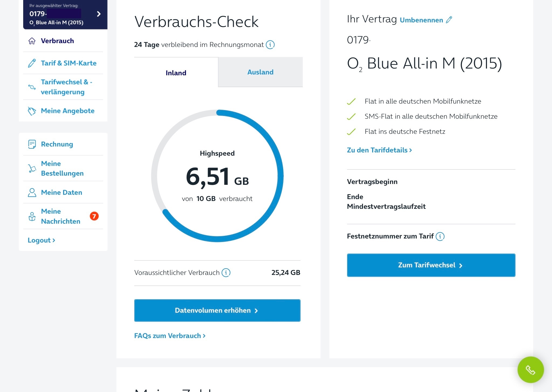Click the 25,24 GB forecast value
This screenshot has height=392, width=552.
click(x=286, y=272)
